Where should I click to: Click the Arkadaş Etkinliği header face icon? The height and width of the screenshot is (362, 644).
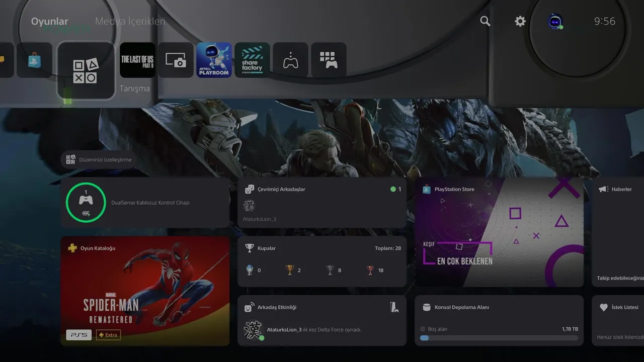250,307
